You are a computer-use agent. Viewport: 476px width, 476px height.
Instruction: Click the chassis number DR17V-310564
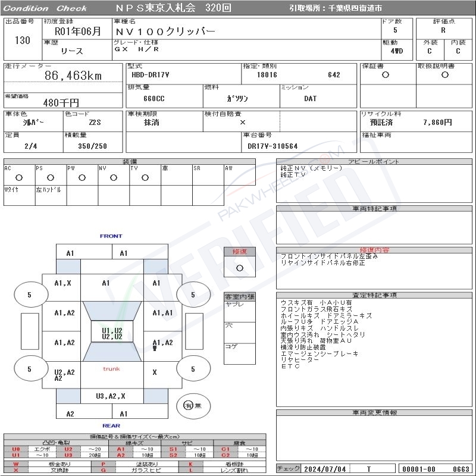point(273,146)
